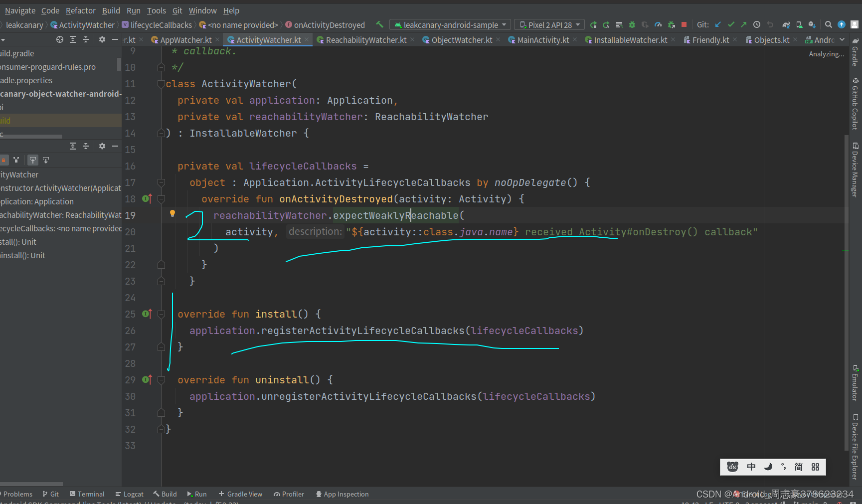The width and height of the screenshot is (862, 504).
Task: Click override gutter icon beside install()
Action: coord(147,314)
